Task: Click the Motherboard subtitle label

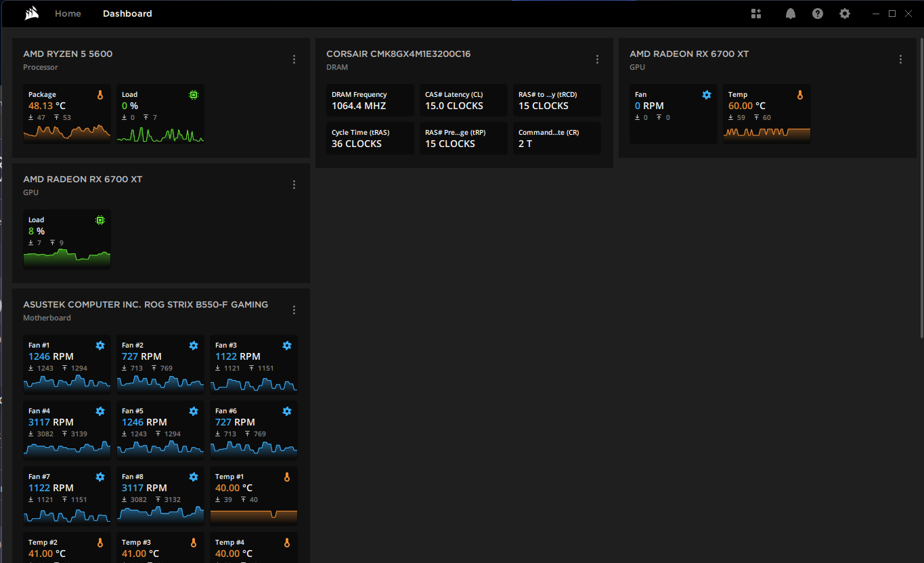Action: click(x=47, y=318)
